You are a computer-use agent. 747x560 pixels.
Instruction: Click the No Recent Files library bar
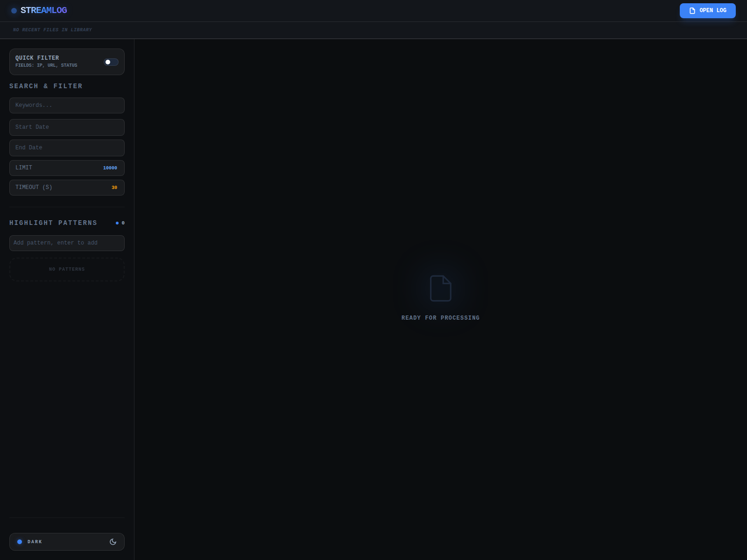pos(52,30)
